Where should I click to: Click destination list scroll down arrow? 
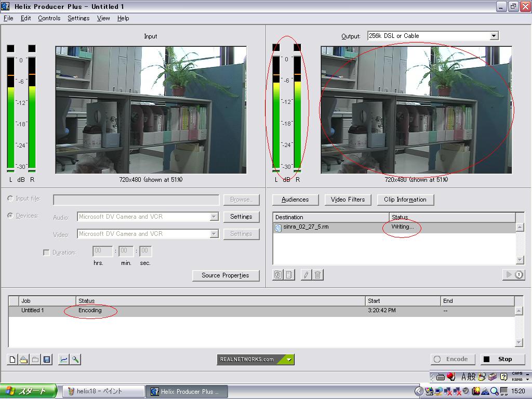coord(520,260)
